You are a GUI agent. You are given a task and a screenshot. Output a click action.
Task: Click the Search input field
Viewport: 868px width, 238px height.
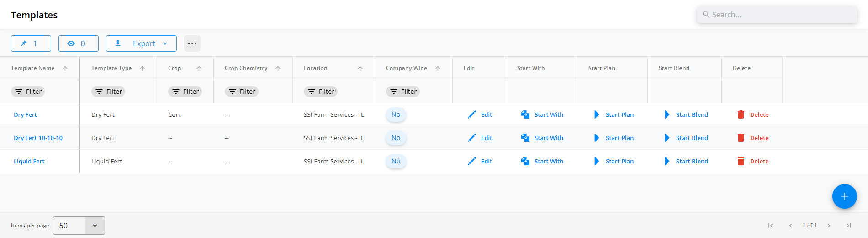point(777,15)
